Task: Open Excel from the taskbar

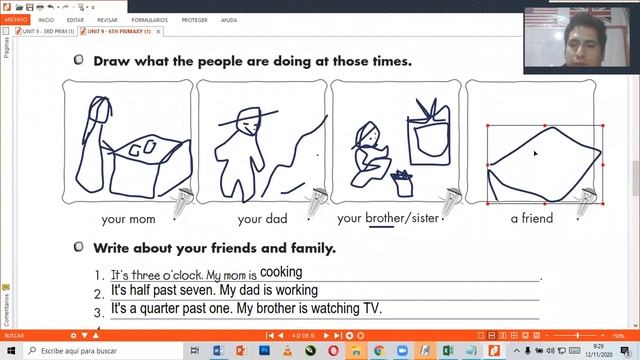Action: pos(448,351)
